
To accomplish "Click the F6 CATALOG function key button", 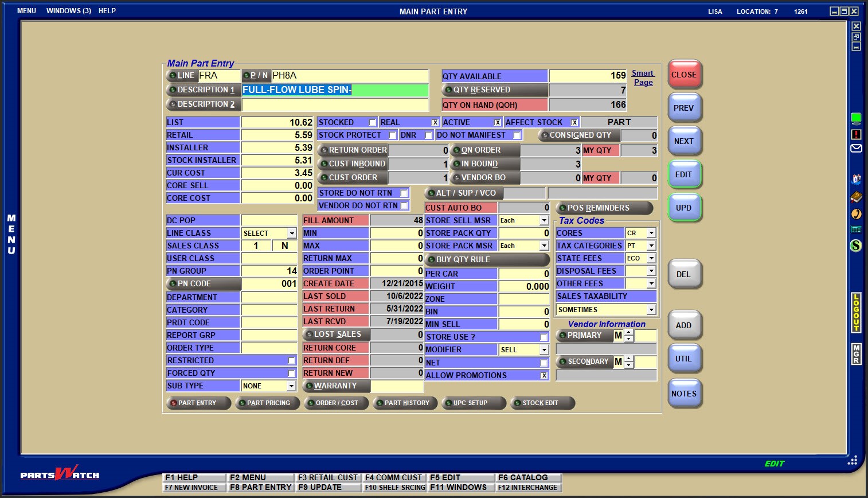I will tap(528, 477).
